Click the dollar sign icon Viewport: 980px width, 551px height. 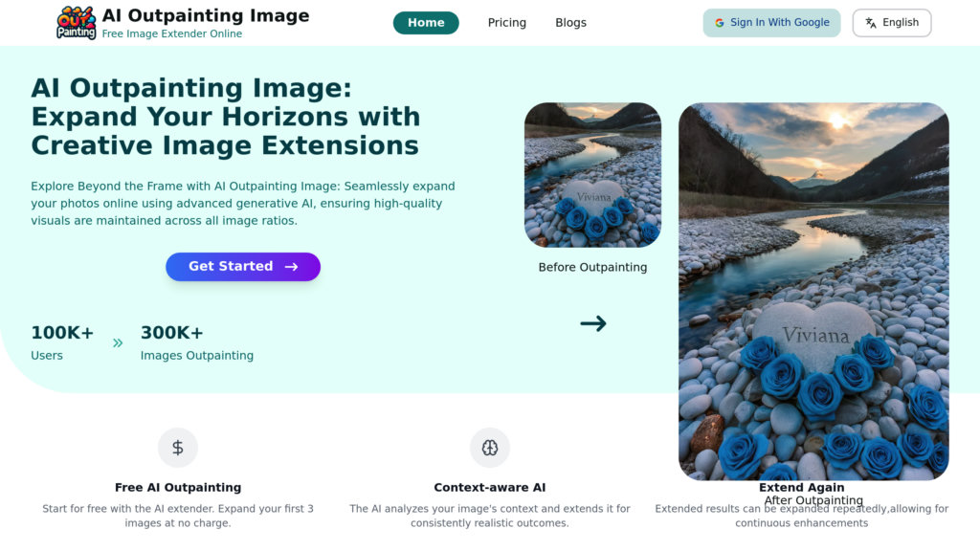pyautogui.click(x=178, y=448)
